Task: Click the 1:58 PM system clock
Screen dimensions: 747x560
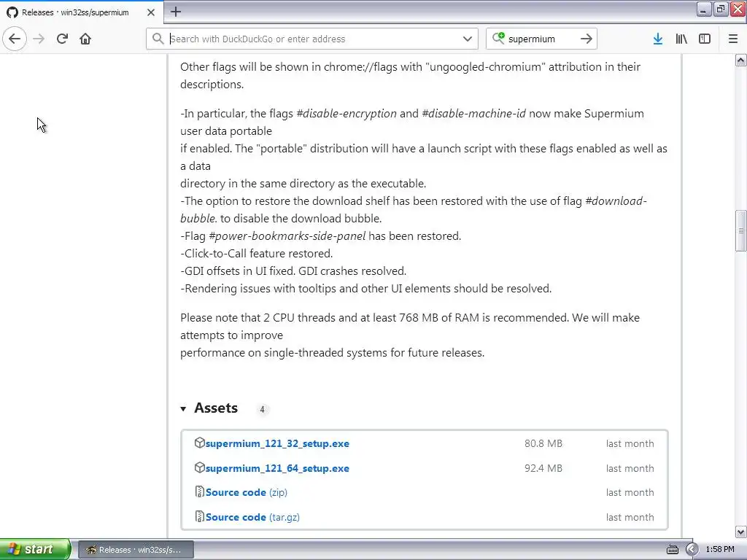Action: pos(720,550)
